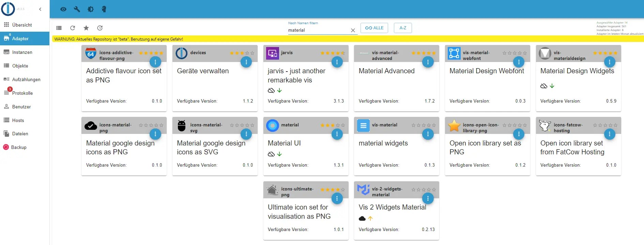Click the icons-fatcow-hosting cow logo
The height and width of the screenshot is (245, 644).
coord(545,126)
